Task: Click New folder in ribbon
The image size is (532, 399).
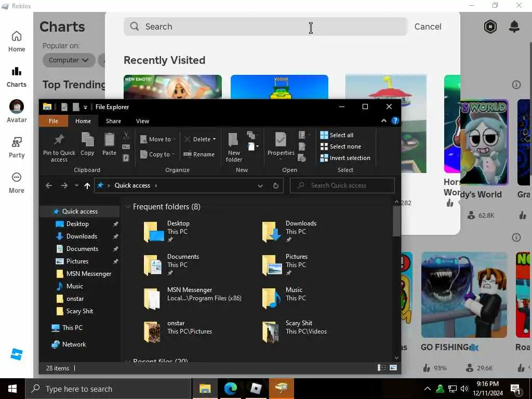Action: (234, 147)
